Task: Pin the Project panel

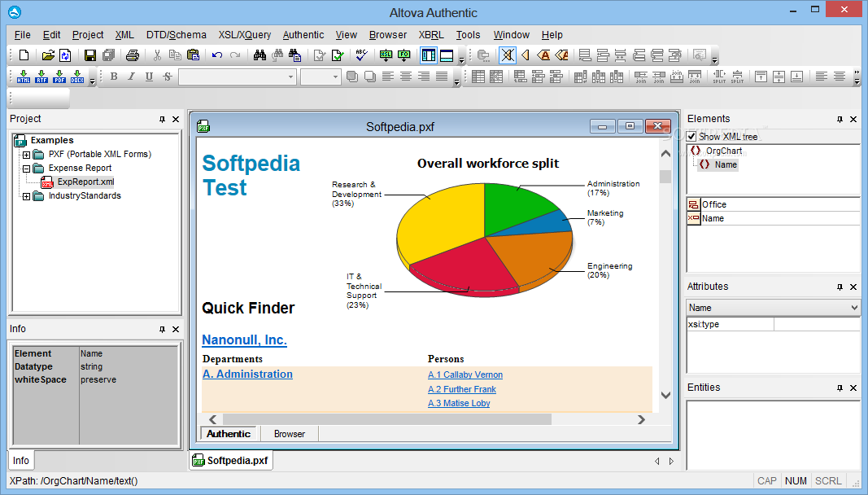Action: (x=162, y=119)
